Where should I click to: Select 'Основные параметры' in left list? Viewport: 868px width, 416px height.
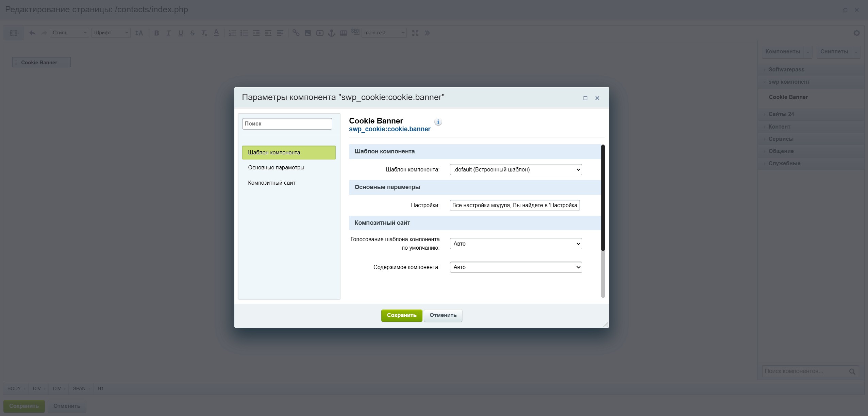(276, 167)
